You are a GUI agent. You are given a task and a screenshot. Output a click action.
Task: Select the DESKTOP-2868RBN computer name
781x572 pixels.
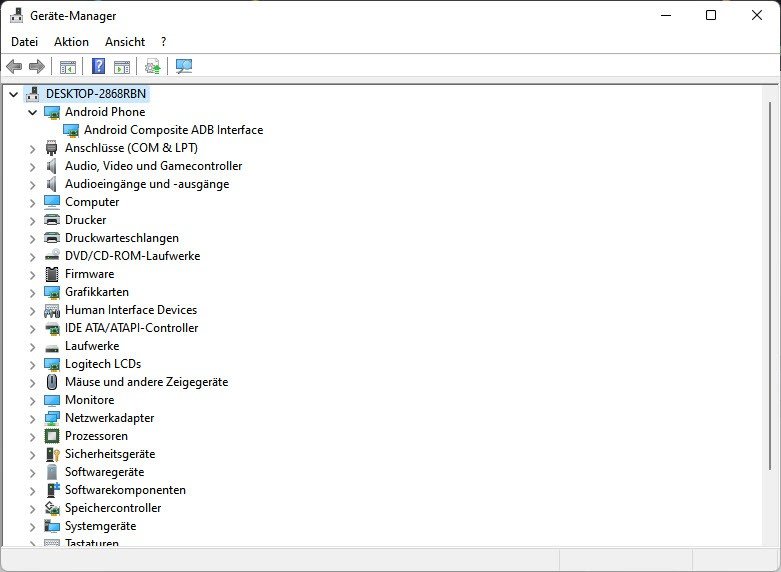click(96, 94)
